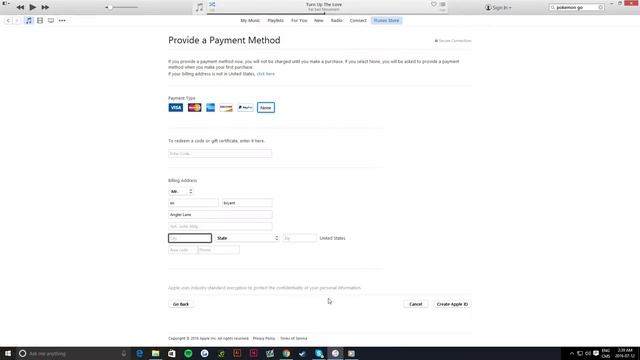Click the Cancel button
640x360 pixels.
[x=416, y=304]
